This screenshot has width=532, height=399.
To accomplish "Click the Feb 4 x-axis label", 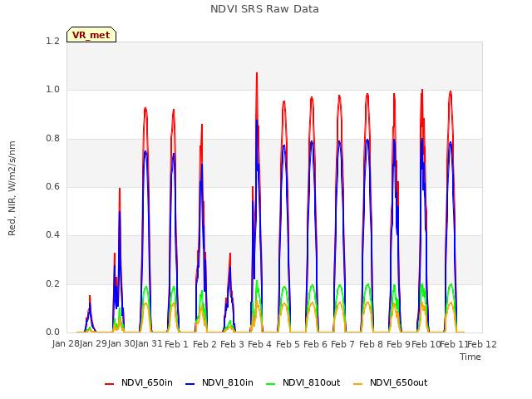I will coord(259,344).
